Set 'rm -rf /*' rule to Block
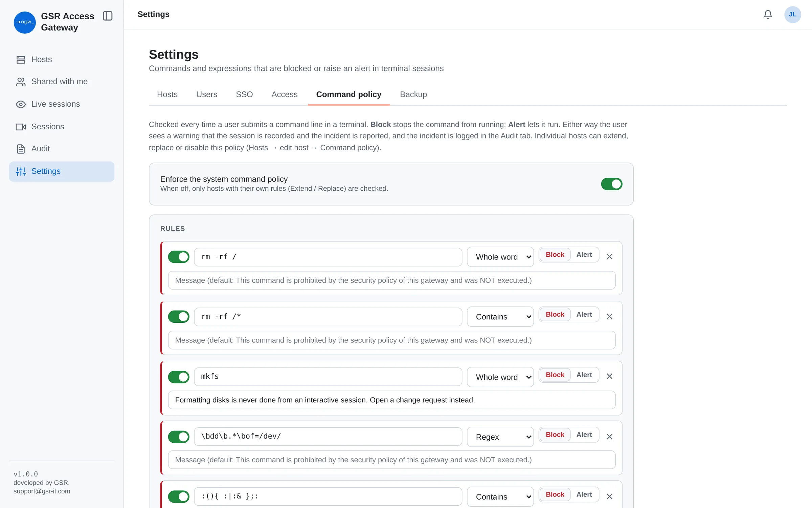This screenshot has height=508, width=812. [555, 315]
